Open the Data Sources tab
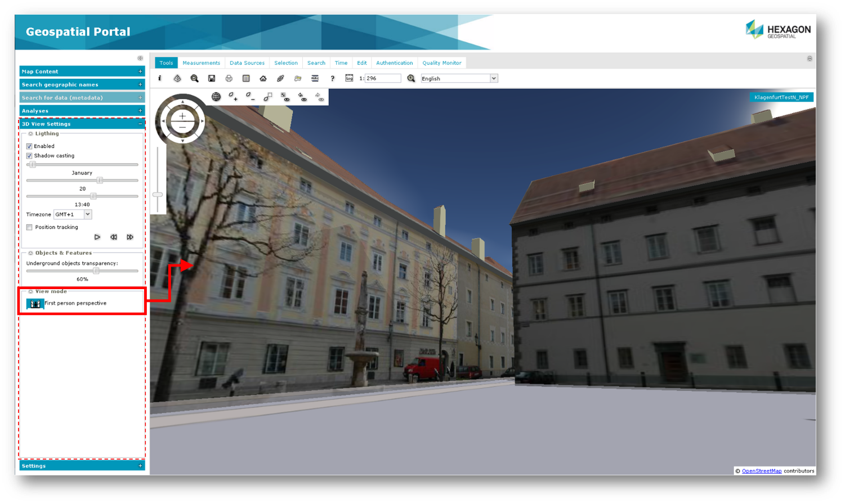 click(247, 63)
